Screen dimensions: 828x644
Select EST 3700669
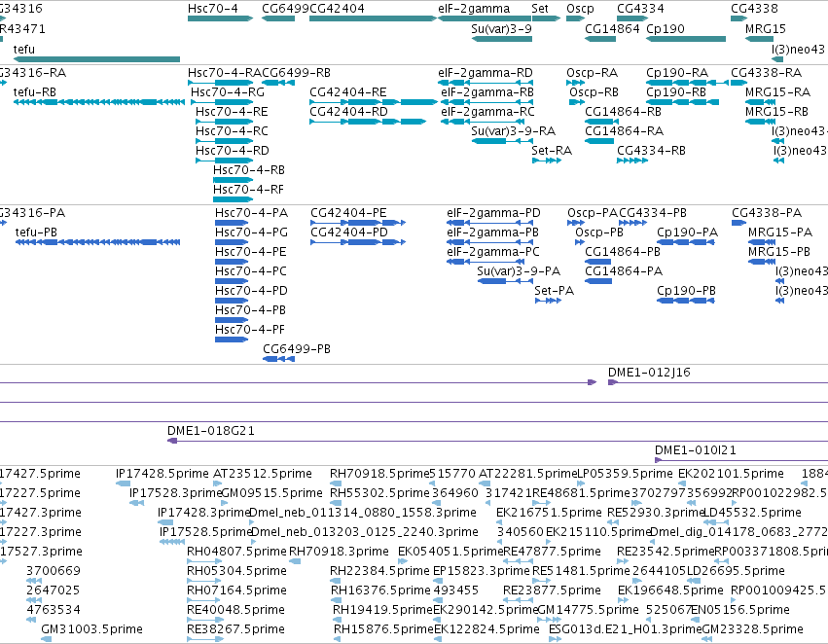click(34, 581)
